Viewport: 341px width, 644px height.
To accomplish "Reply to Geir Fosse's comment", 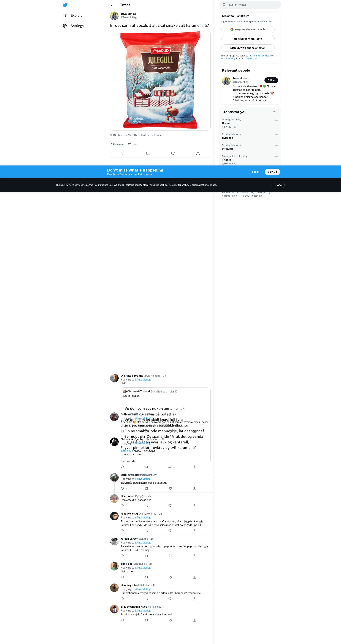I will pos(122,506).
